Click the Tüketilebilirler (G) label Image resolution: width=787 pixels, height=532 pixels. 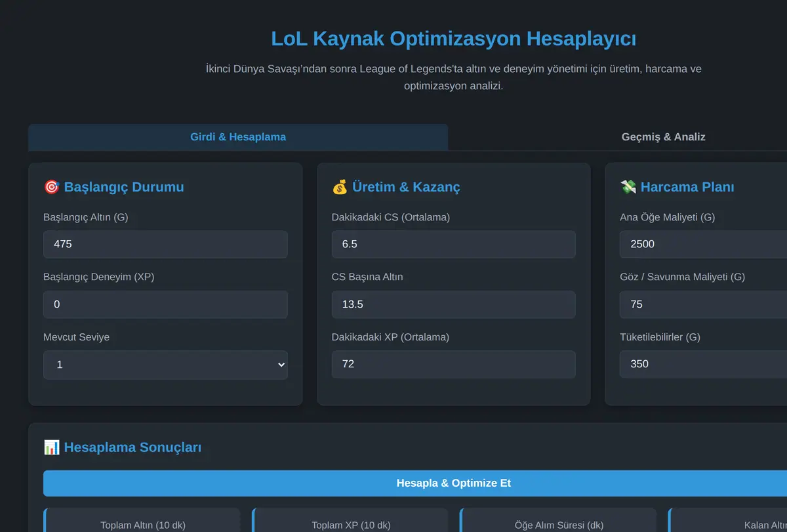(x=660, y=337)
